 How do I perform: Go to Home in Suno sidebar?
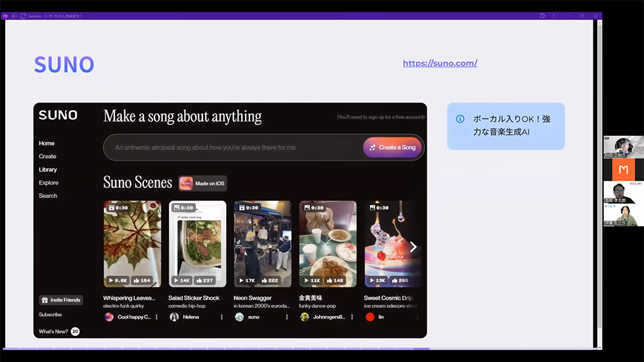click(x=47, y=143)
